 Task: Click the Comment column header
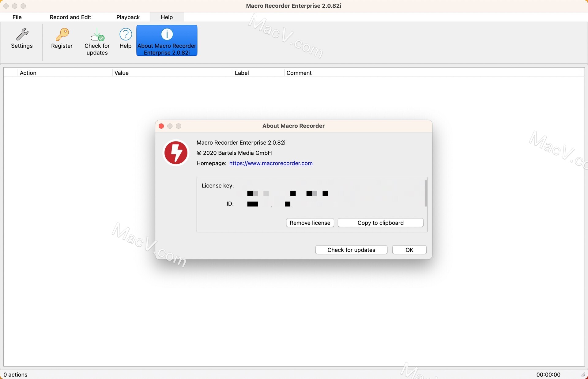click(432, 73)
